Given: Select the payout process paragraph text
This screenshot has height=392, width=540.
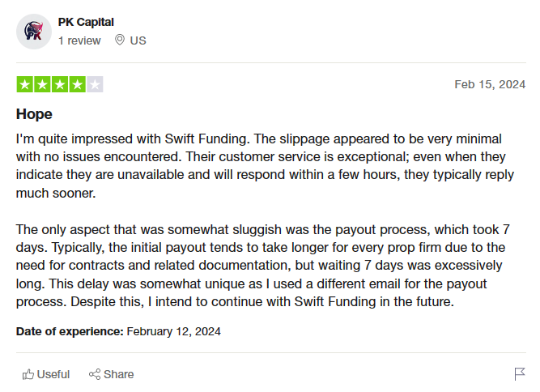Looking at the screenshot, I should pos(263,266).
